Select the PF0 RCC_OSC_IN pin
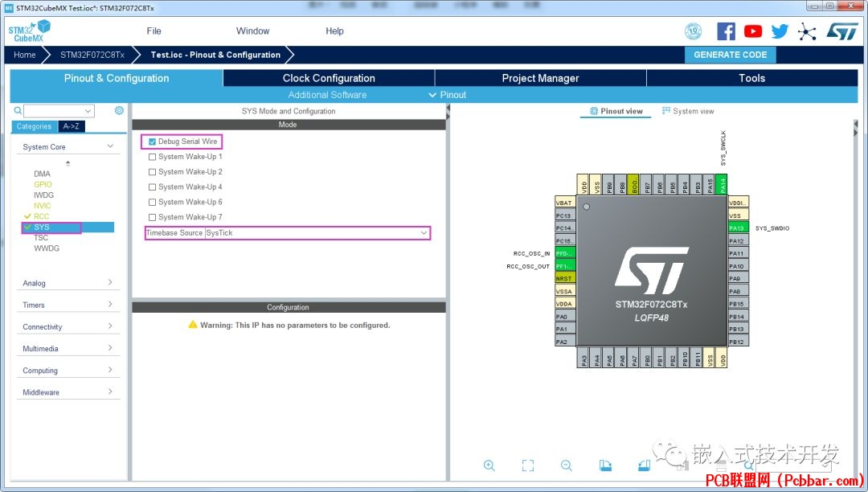 [x=565, y=253]
